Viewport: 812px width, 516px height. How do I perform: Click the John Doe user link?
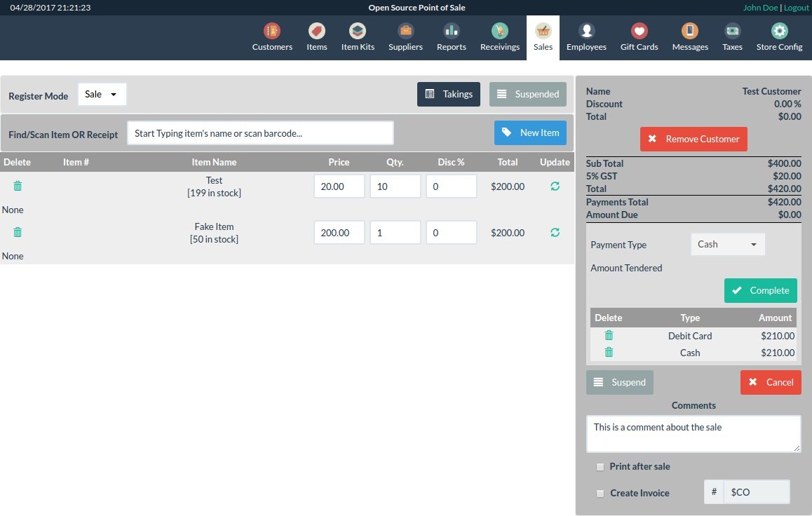click(x=760, y=8)
